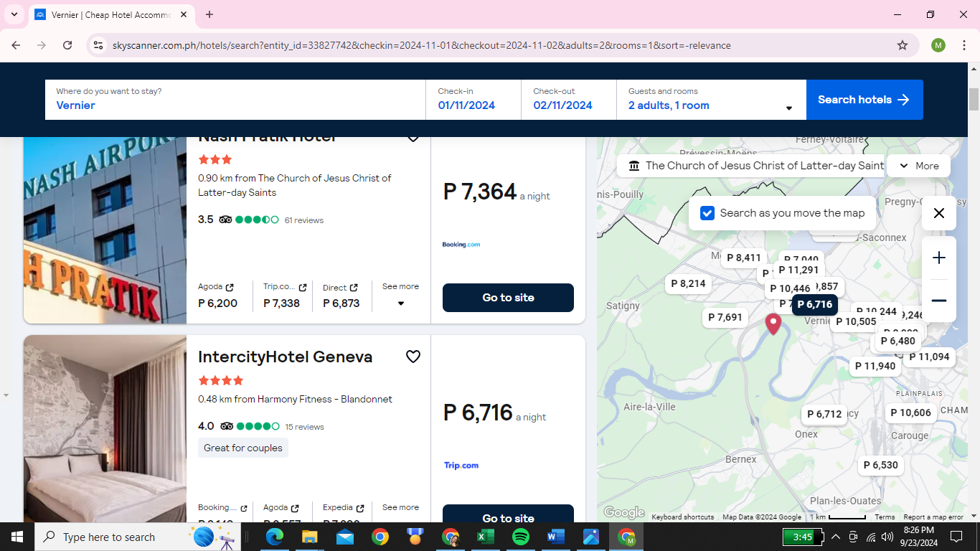Open map Keyboard shortcuts link

[682, 517]
